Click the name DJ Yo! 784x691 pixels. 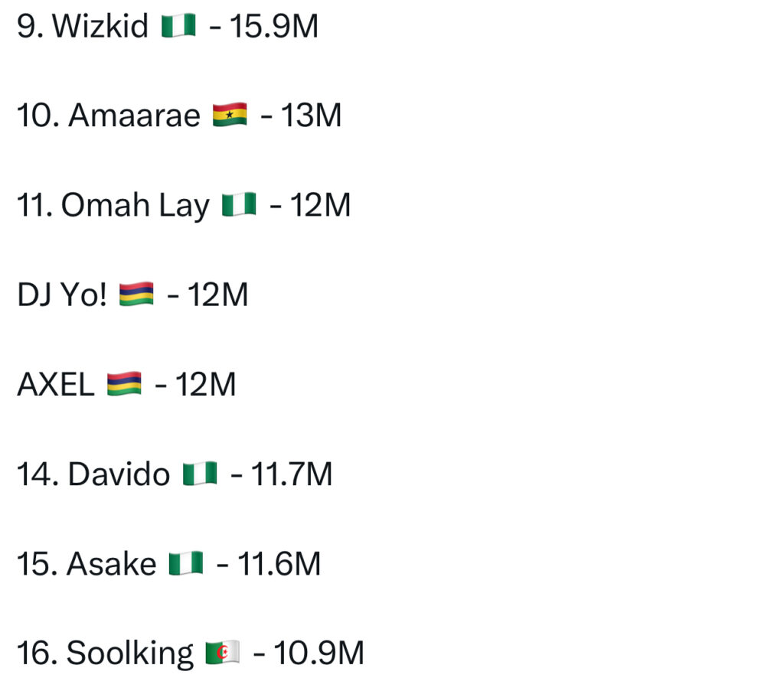[62, 295]
